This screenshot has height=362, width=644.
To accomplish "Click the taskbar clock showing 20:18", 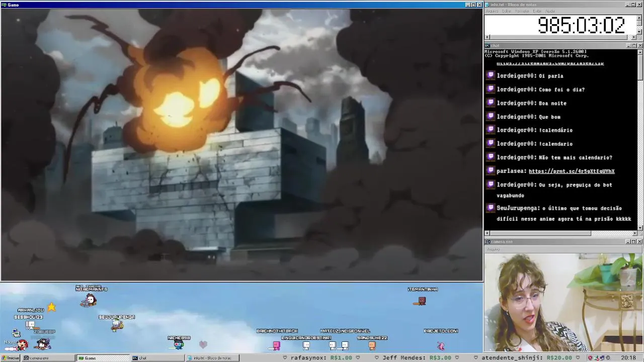I will click(x=628, y=358).
